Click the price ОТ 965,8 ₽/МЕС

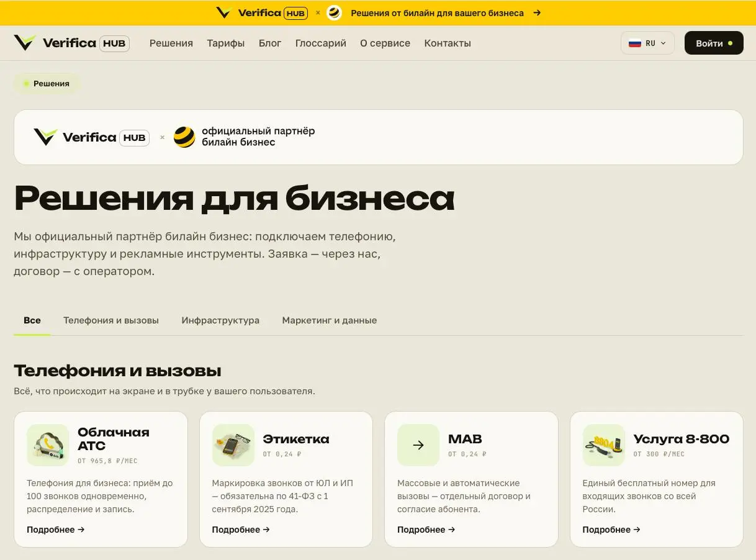107,461
